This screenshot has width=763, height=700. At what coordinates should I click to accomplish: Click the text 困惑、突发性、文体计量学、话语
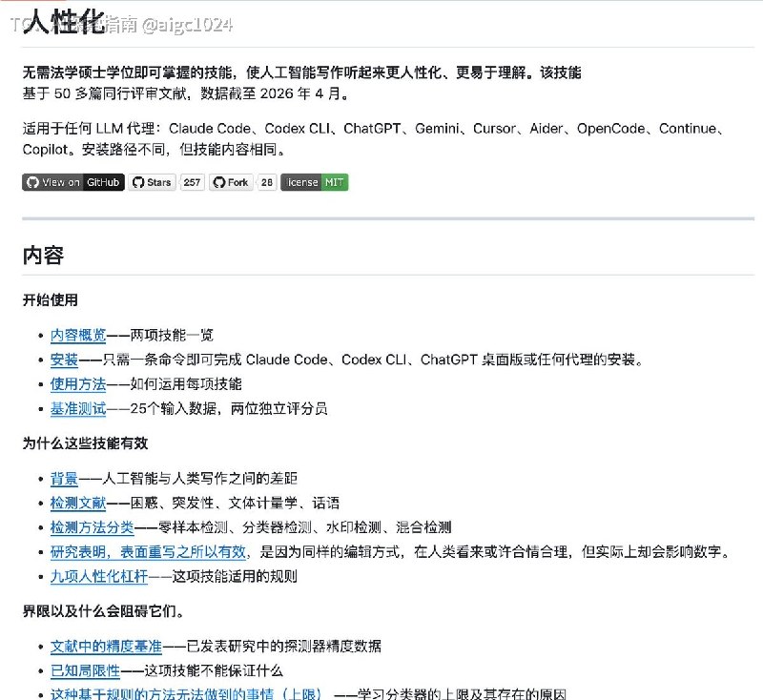point(235,503)
